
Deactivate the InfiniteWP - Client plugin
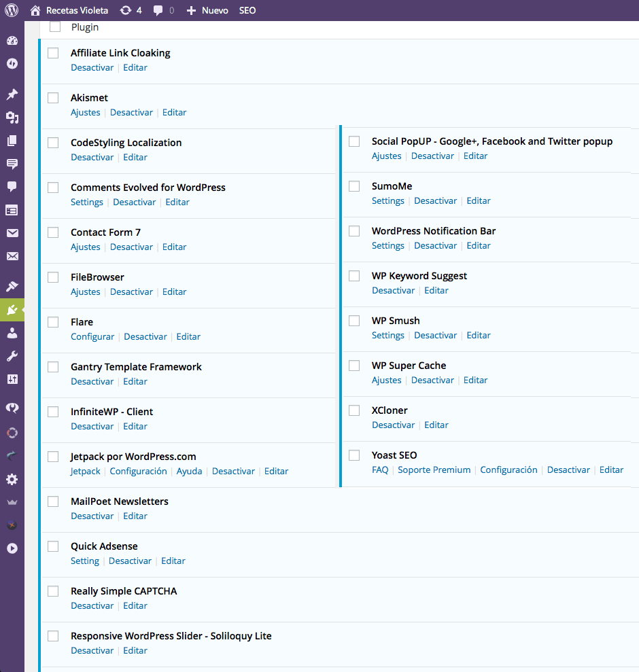pyautogui.click(x=92, y=427)
